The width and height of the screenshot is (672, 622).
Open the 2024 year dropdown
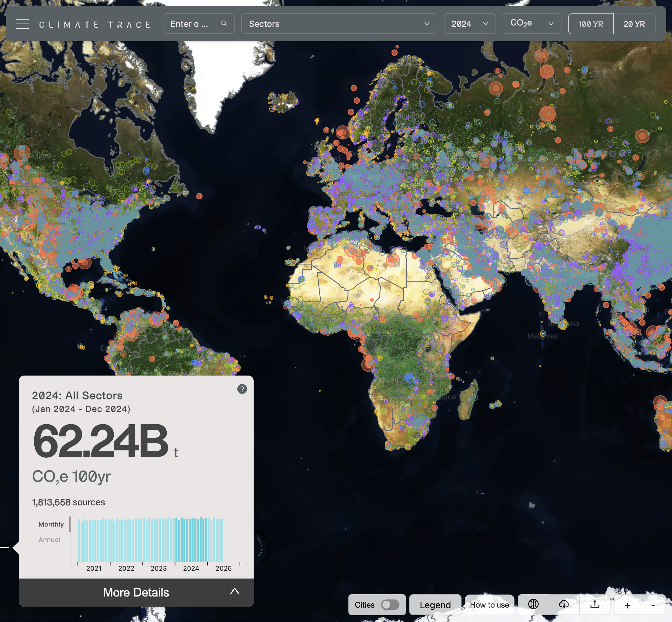[470, 24]
